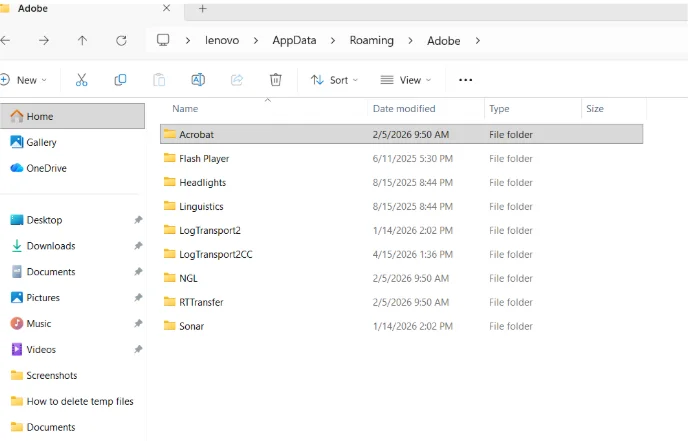Screen dimensions: 688x441
Task: Sort by the Date modified column header
Action: click(404, 109)
